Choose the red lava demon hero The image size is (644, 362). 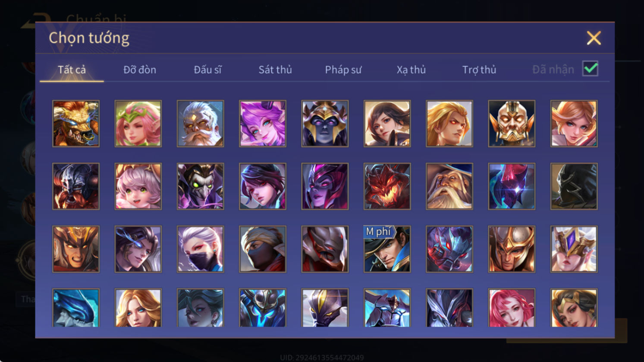click(x=387, y=186)
